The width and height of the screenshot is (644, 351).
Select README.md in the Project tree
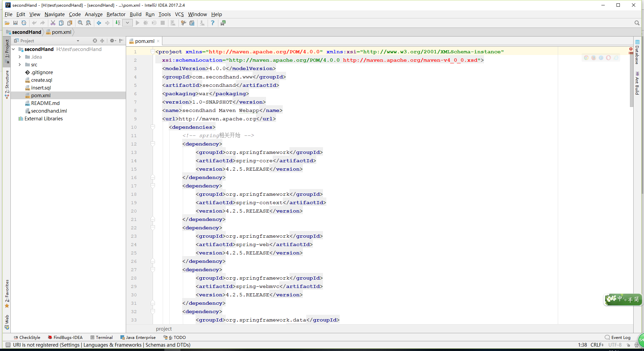[46, 103]
